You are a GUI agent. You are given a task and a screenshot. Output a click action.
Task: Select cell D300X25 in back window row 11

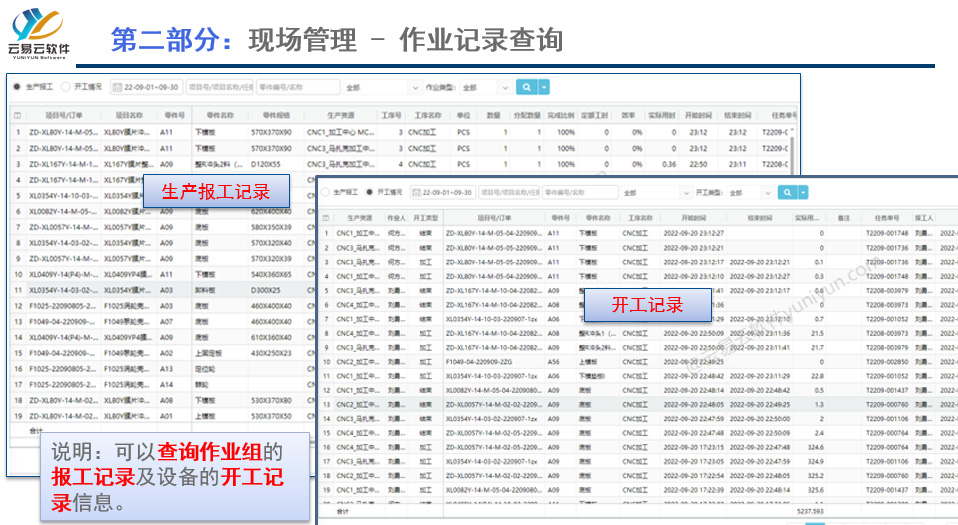[266, 290]
